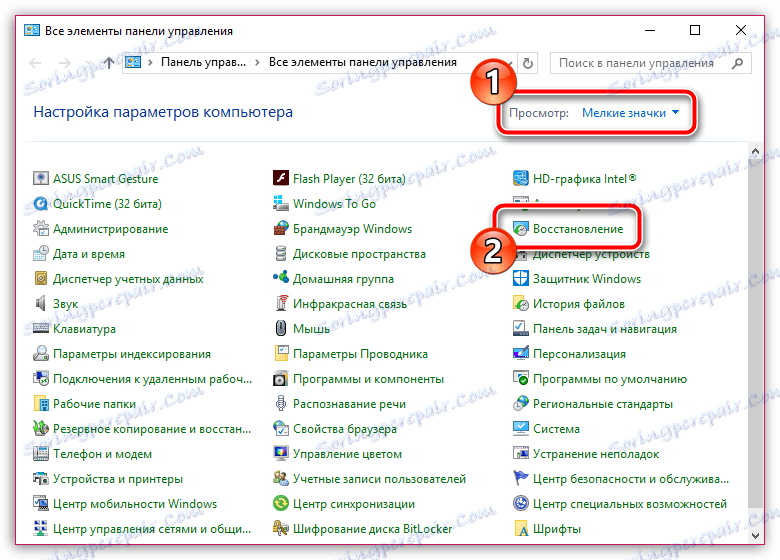Click the Шифрование диска BitLocker icon

pos(281,529)
